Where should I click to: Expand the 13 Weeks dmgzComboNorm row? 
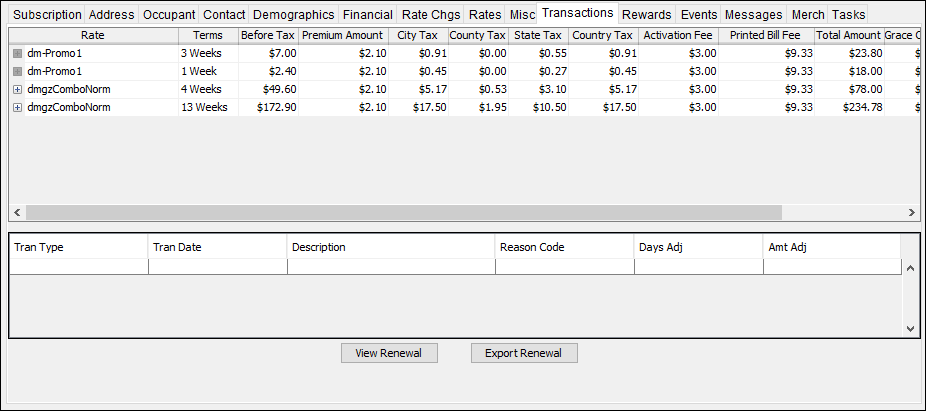click(x=17, y=108)
